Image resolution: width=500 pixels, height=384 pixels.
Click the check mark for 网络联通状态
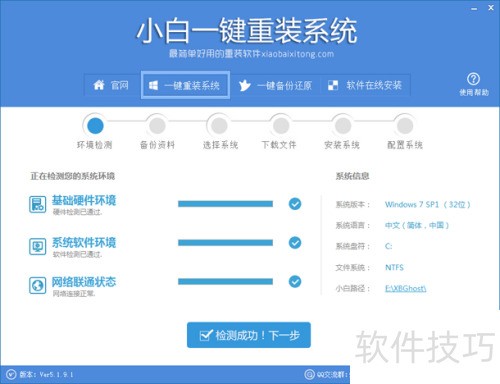click(x=295, y=282)
